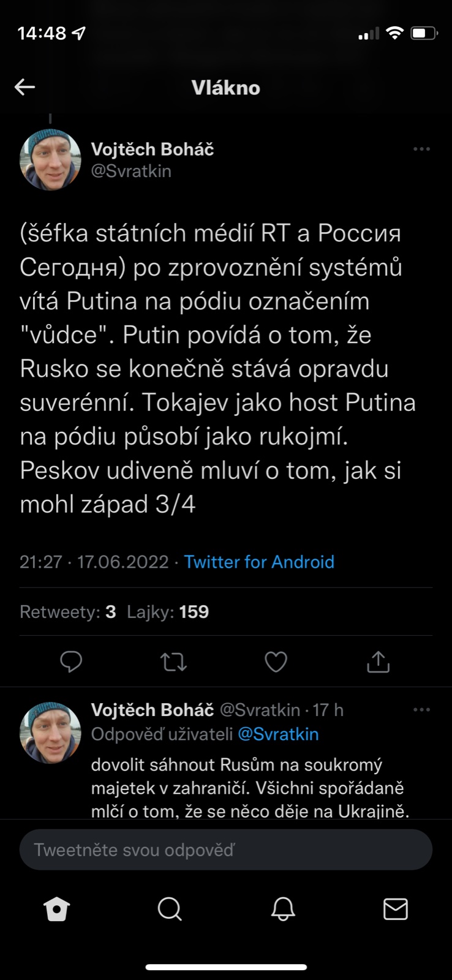Open more options for main tweet
This screenshot has height=980, width=452.
coord(421,149)
